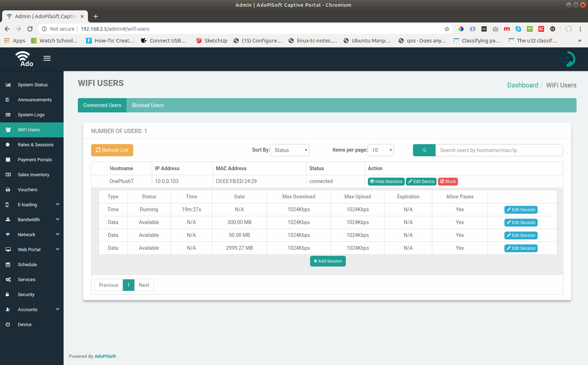Open the Skype extension icon

click(x=518, y=29)
